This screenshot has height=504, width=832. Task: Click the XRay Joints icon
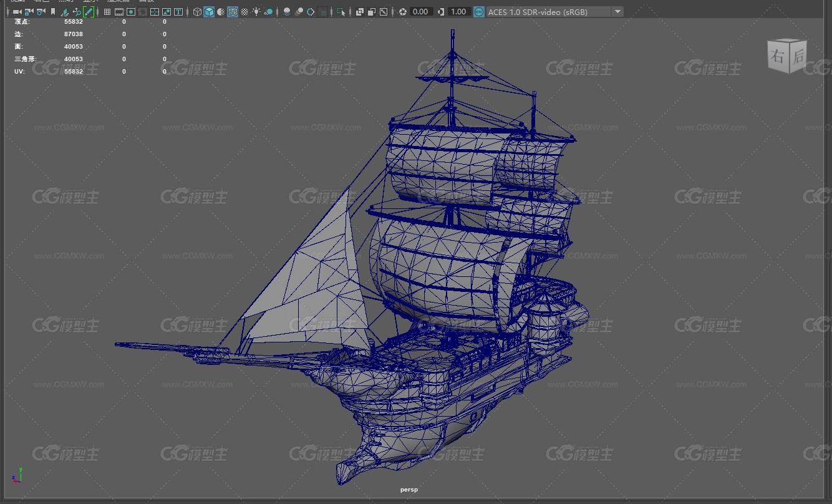(x=384, y=11)
